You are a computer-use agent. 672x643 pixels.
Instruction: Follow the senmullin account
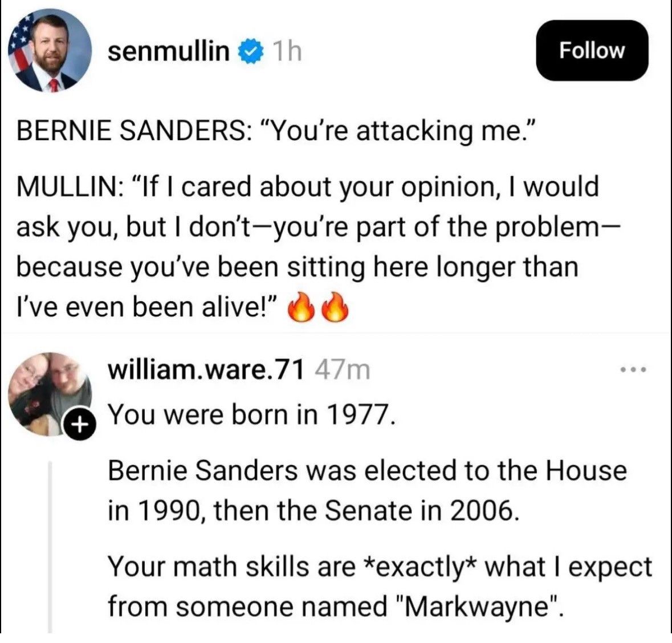pyautogui.click(x=592, y=51)
